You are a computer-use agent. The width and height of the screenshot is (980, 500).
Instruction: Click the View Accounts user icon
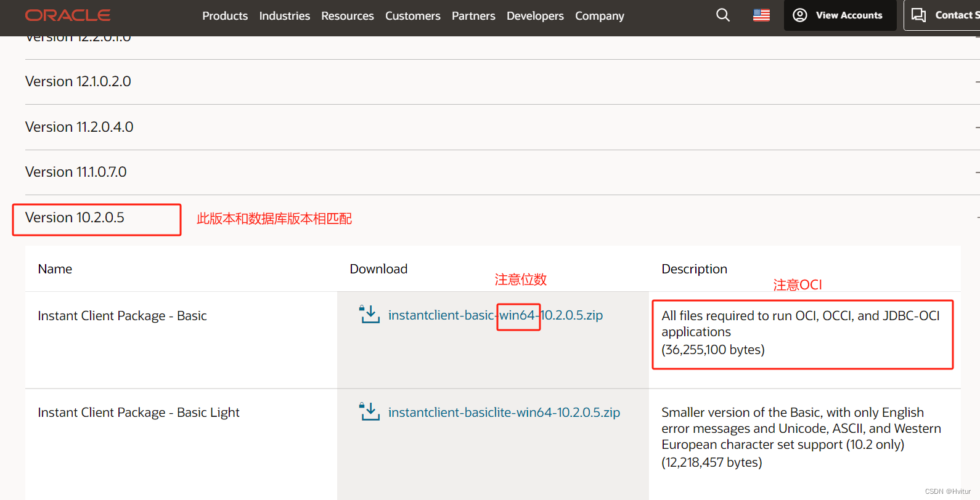(x=800, y=15)
